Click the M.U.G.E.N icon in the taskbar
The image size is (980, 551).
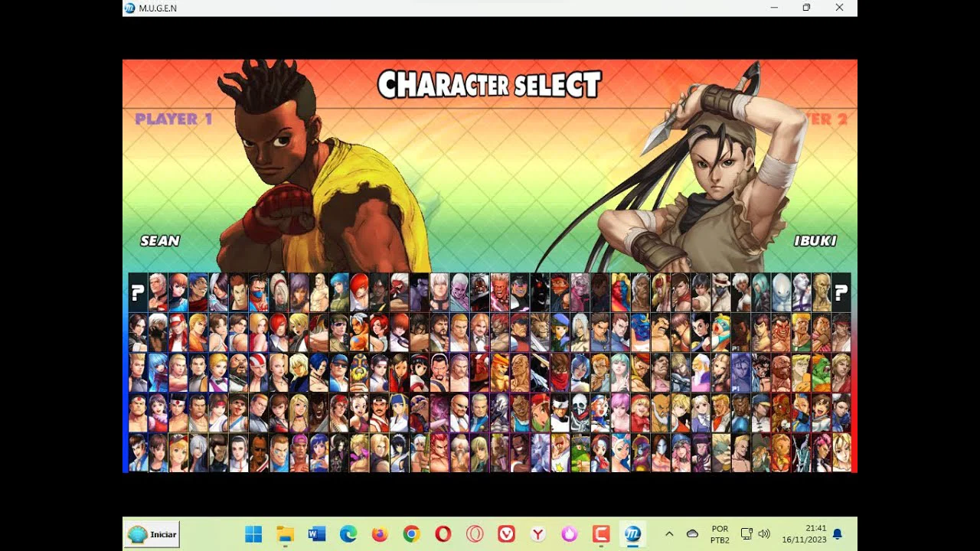(x=632, y=534)
